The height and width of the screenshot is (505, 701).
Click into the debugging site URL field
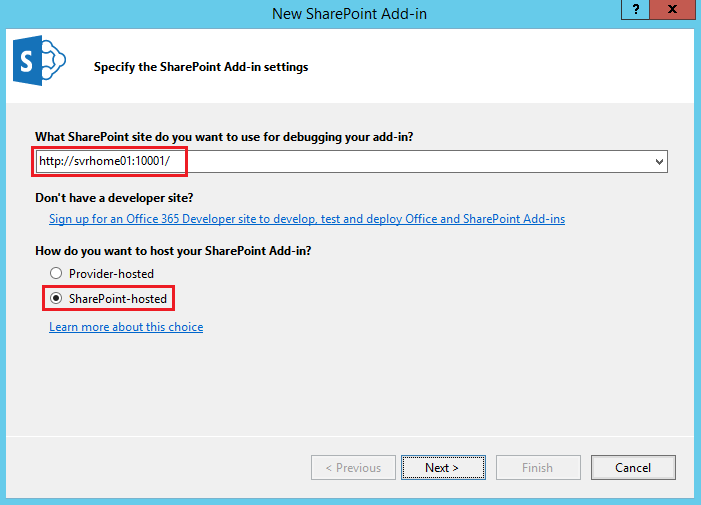(x=351, y=161)
